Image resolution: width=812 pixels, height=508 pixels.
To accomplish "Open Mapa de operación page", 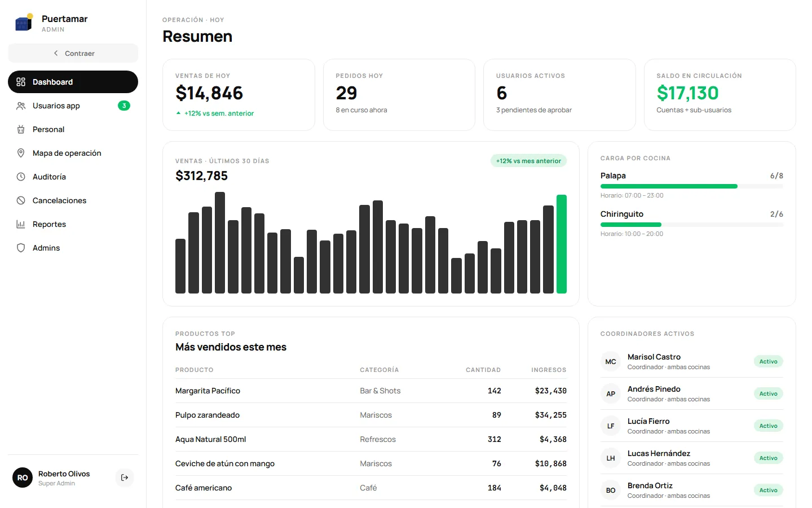I will (x=73, y=153).
